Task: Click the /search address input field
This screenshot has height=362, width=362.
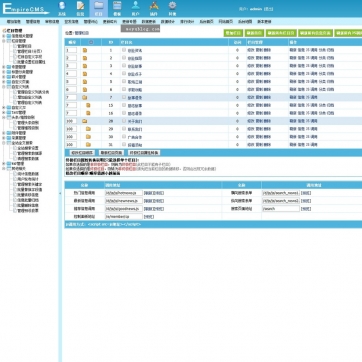Action: coord(281,209)
